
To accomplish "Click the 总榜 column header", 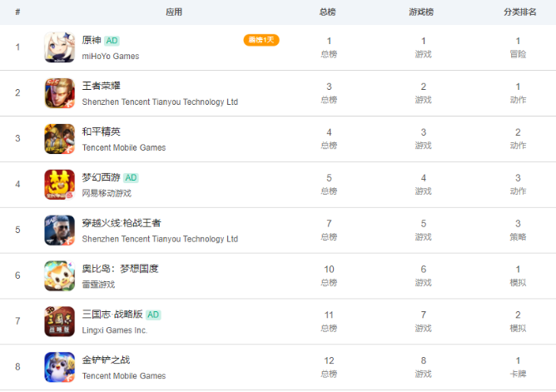I will pos(327,12).
